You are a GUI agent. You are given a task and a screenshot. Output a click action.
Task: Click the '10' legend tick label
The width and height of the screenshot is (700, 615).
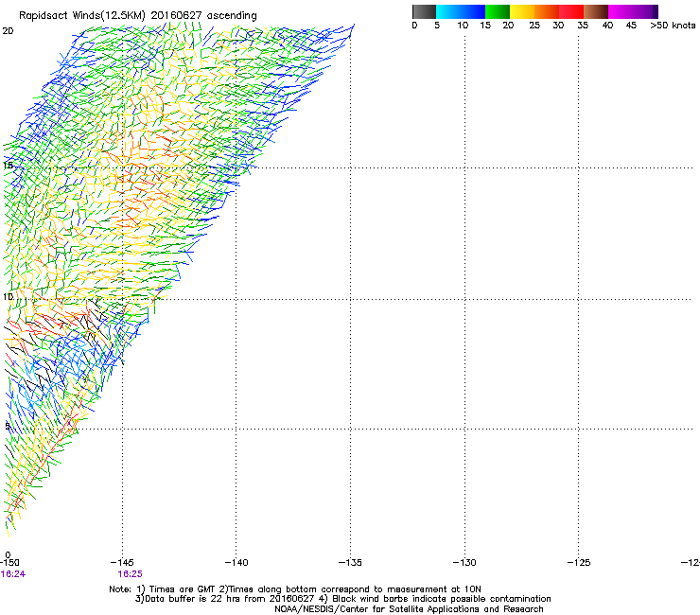(x=463, y=26)
